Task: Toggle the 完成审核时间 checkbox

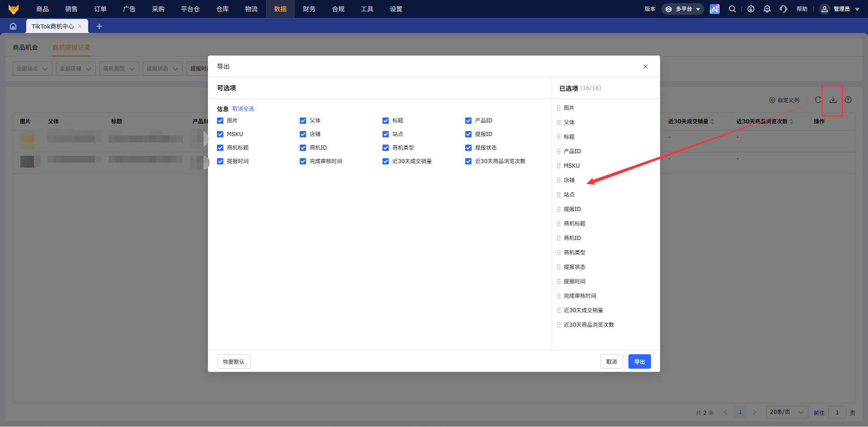Action: [303, 161]
